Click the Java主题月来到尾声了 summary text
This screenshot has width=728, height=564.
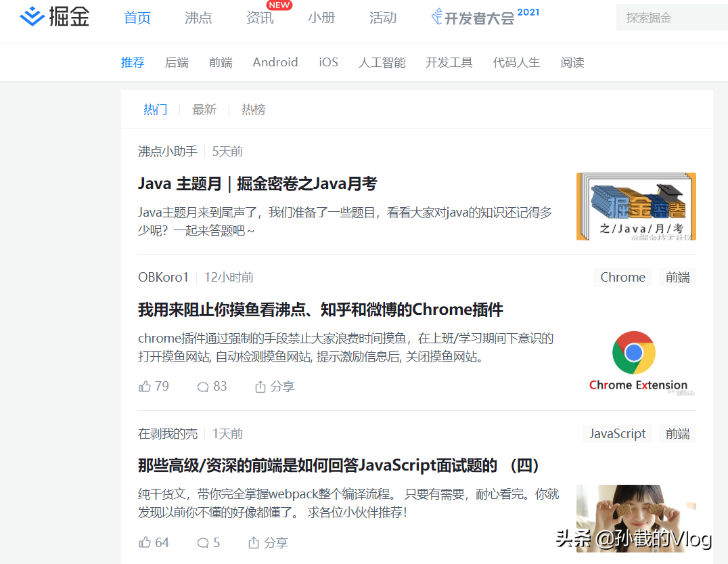(344, 221)
